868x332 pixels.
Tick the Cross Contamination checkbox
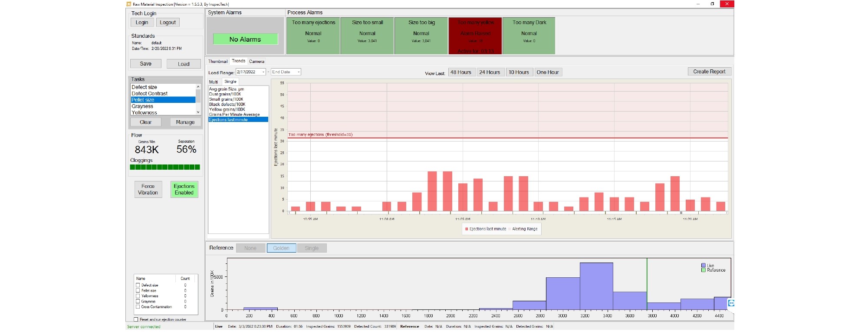[138, 307]
